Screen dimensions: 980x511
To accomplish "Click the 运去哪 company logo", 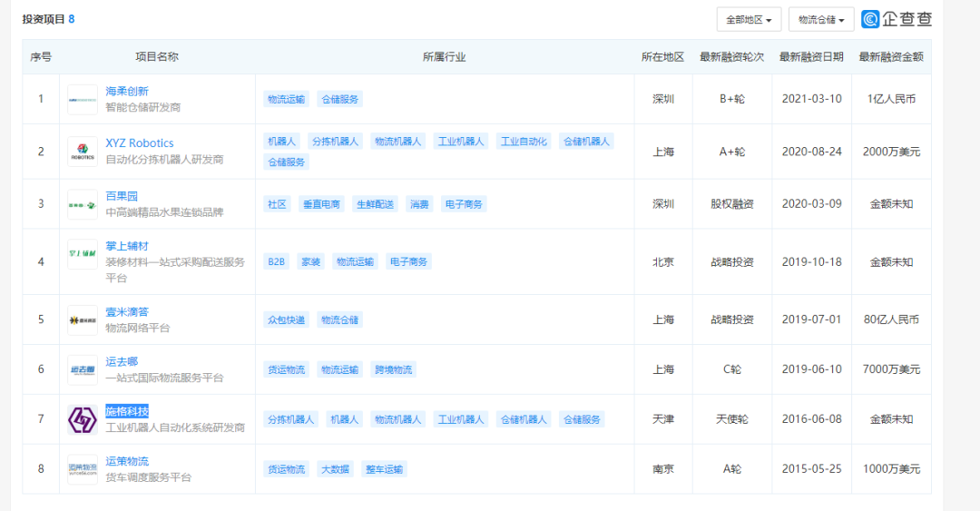I will pos(83,369).
